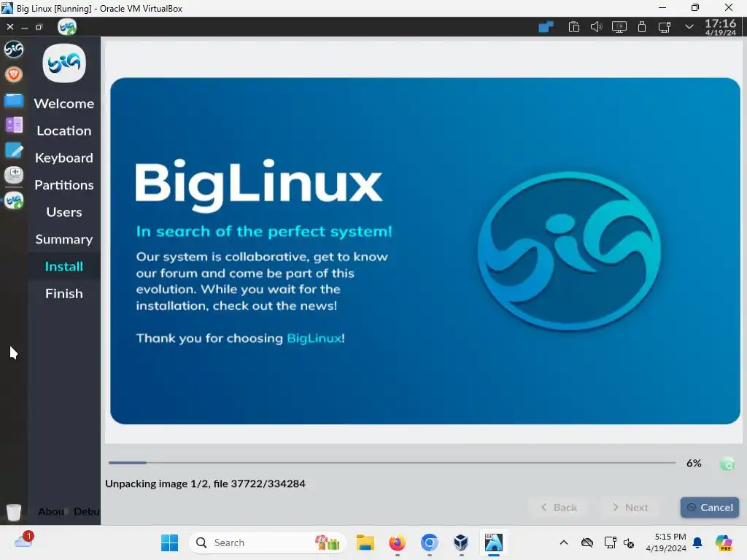Click the green slideshow toggle icon beside 6%

click(x=727, y=463)
